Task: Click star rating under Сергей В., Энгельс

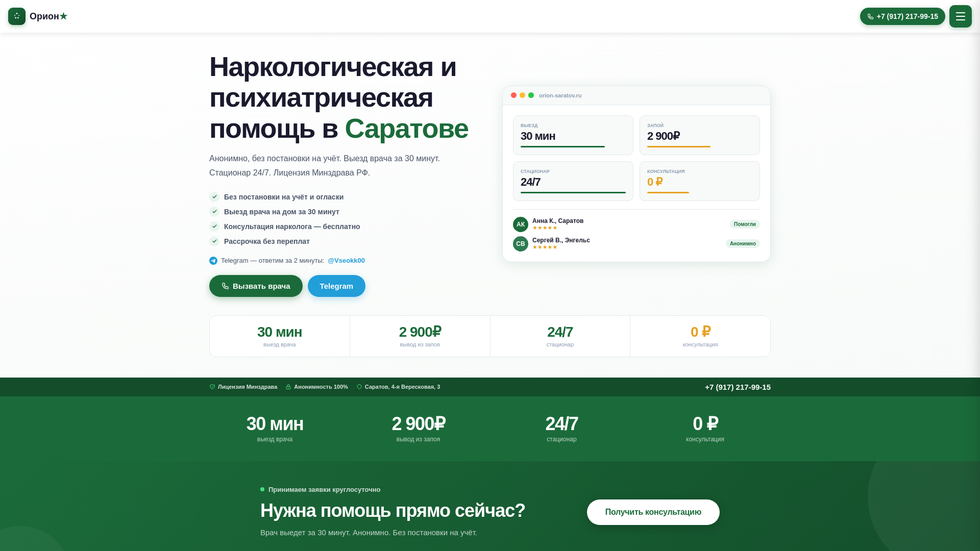Action: click(545, 247)
